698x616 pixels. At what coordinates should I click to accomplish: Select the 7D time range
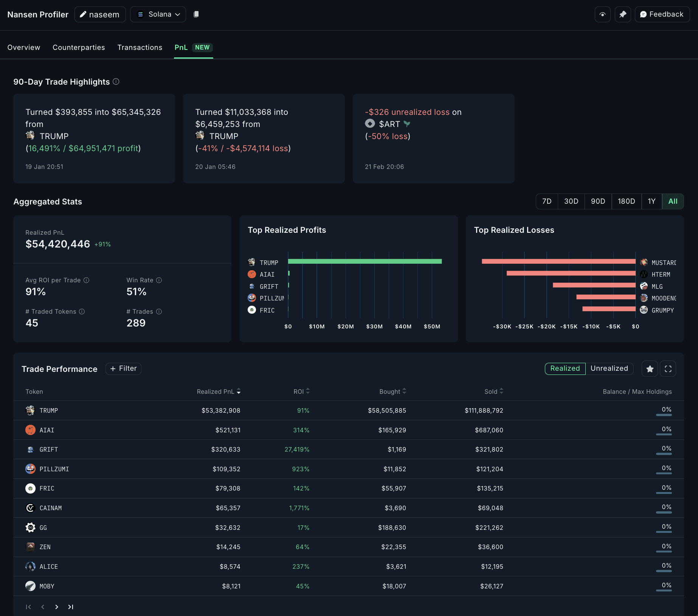(x=547, y=201)
